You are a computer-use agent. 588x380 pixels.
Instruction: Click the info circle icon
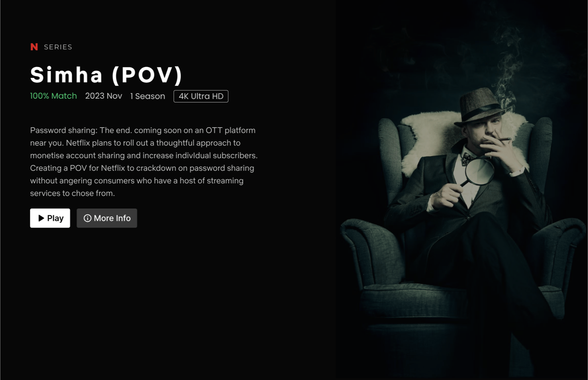click(87, 218)
